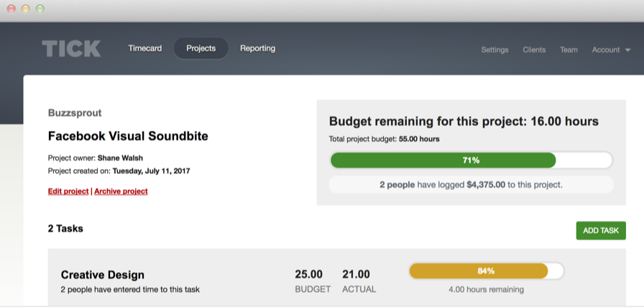Expand the Account dropdown menu
The image size is (644, 308).
[606, 50]
